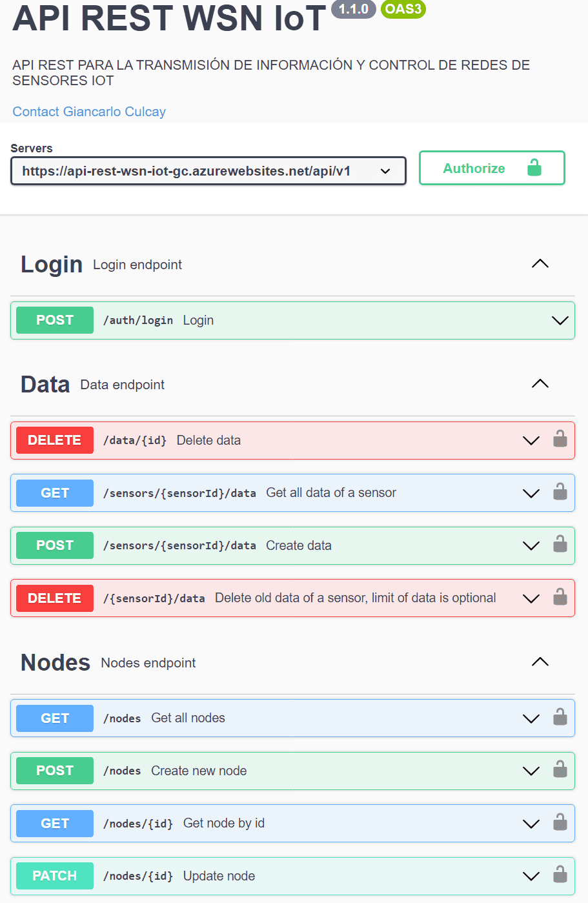Click the OAS3 version badge

[403, 9]
